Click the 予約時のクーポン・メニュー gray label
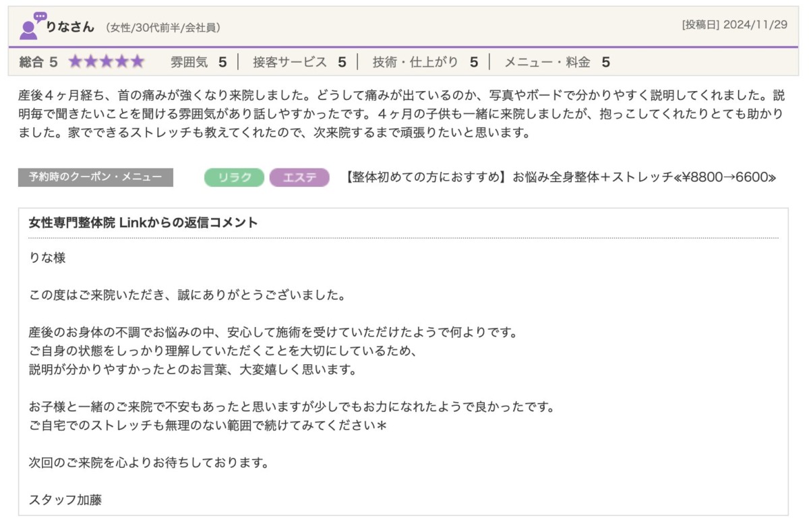Image resolution: width=809 pixels, height=532 pixels. (95, 177)
